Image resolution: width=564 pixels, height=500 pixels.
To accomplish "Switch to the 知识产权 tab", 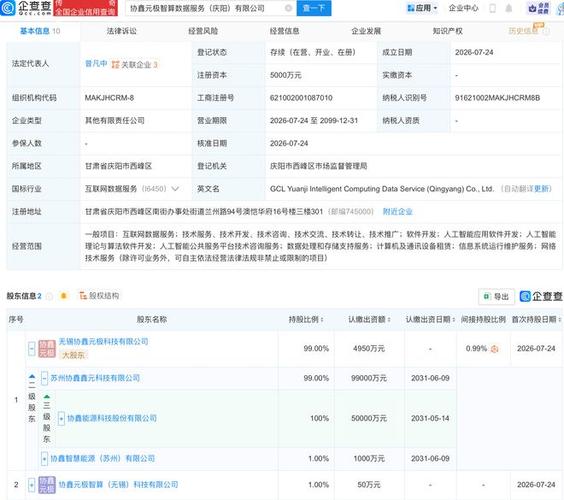I will pos(447,31).
